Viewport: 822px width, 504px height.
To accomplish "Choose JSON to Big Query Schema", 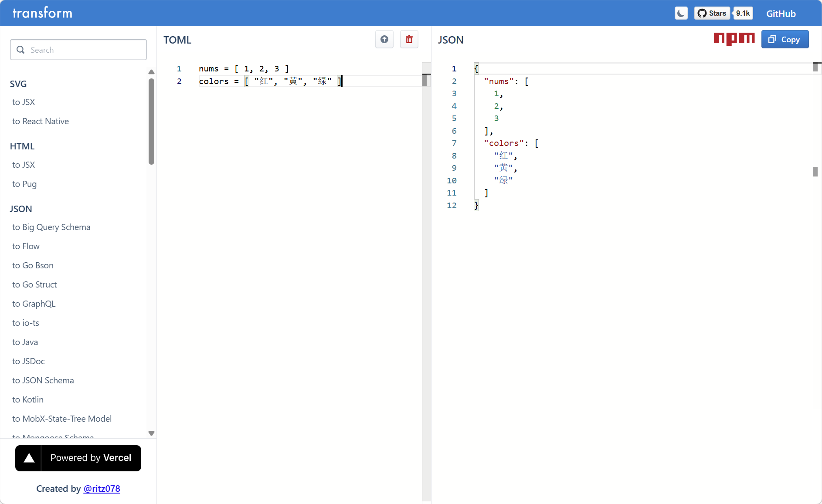I will 51,227.
